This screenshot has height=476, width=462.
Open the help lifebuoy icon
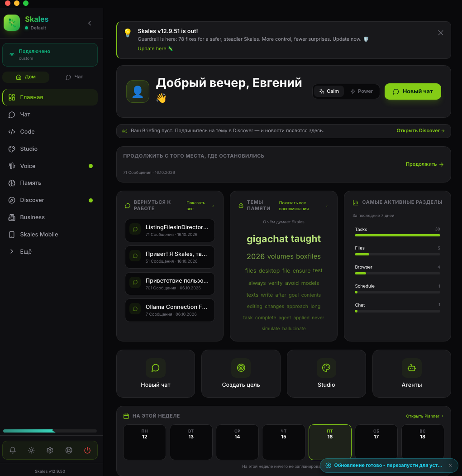[x=69, y=450]
